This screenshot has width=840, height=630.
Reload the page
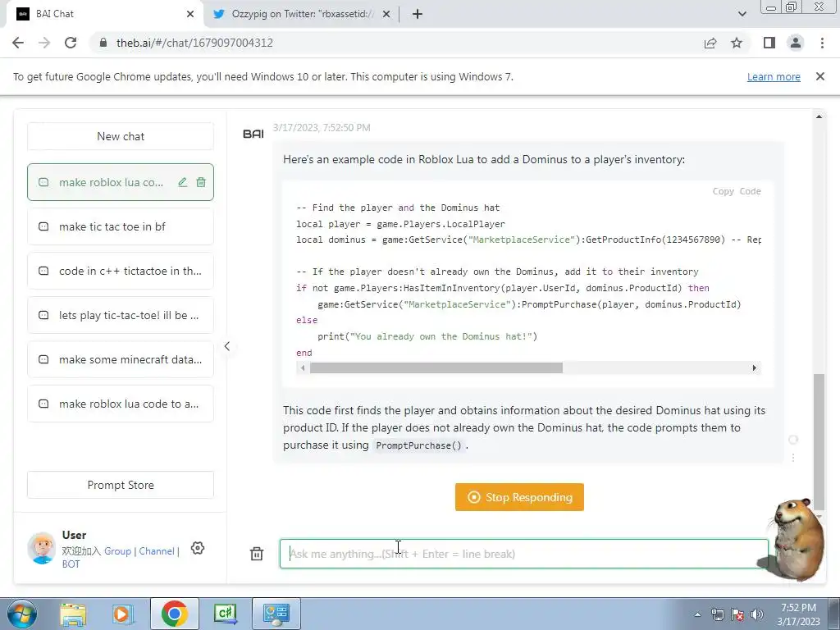(71, 43)
